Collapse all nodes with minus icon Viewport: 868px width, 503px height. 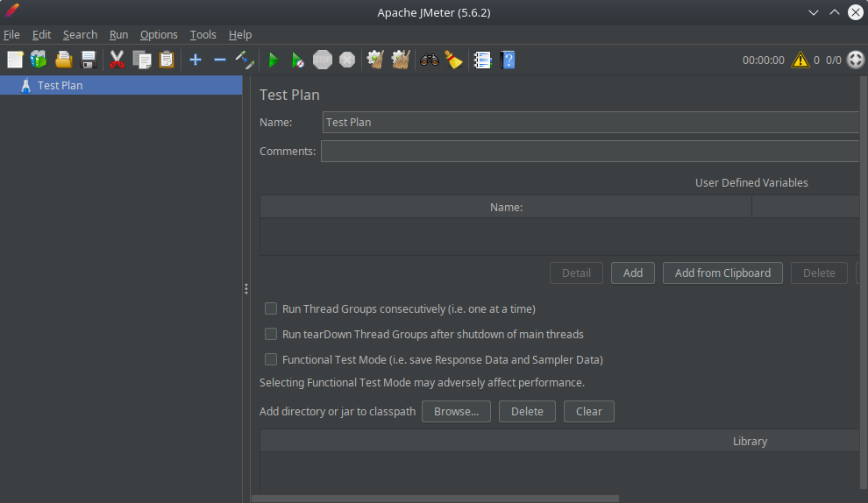coord(220,60)
